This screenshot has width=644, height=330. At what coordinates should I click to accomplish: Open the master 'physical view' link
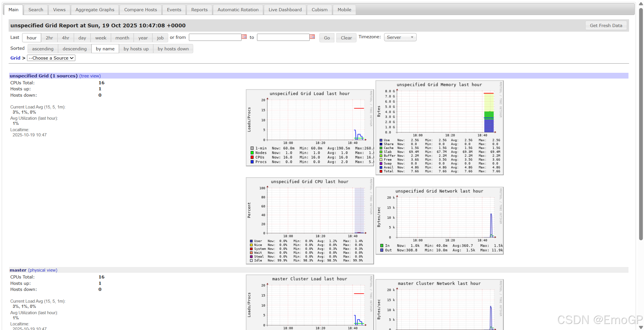tap(43, 270)
